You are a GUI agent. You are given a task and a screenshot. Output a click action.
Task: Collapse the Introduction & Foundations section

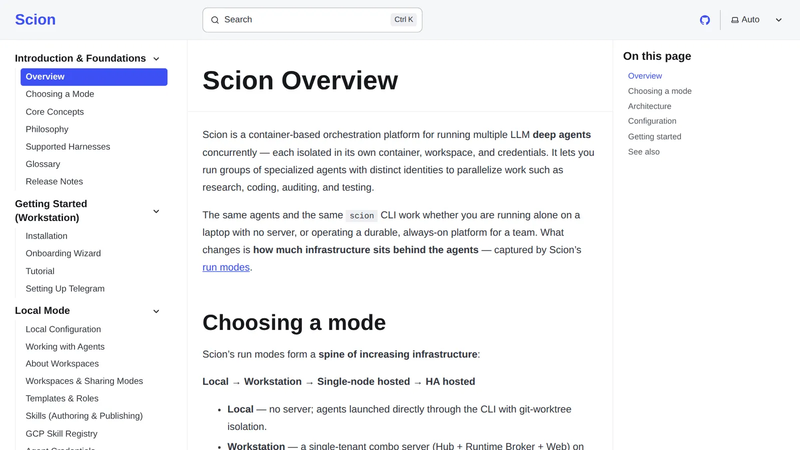156,59
